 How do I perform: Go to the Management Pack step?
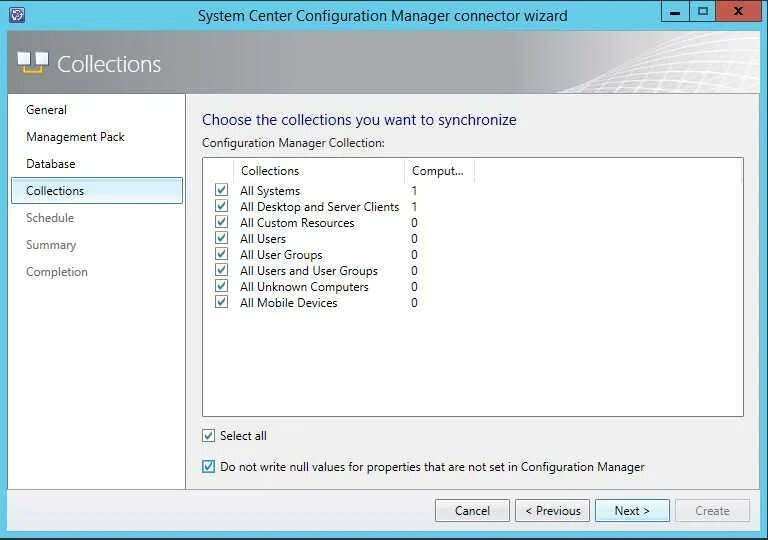click(75, 137)
